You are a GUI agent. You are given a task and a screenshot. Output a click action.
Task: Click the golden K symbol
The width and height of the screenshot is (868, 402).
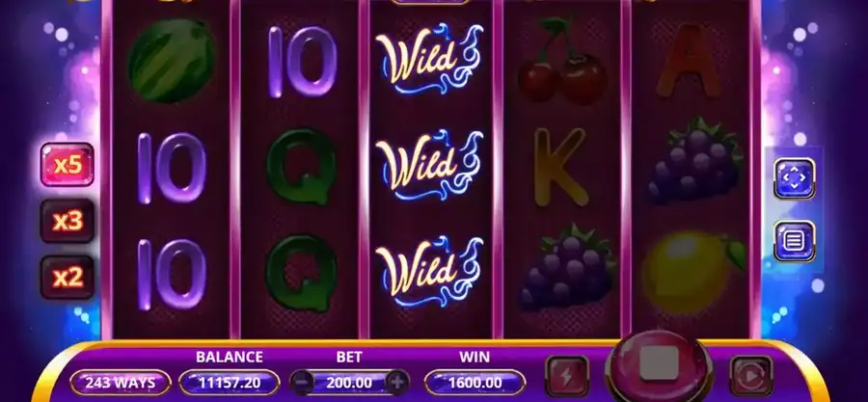(560, 167)
